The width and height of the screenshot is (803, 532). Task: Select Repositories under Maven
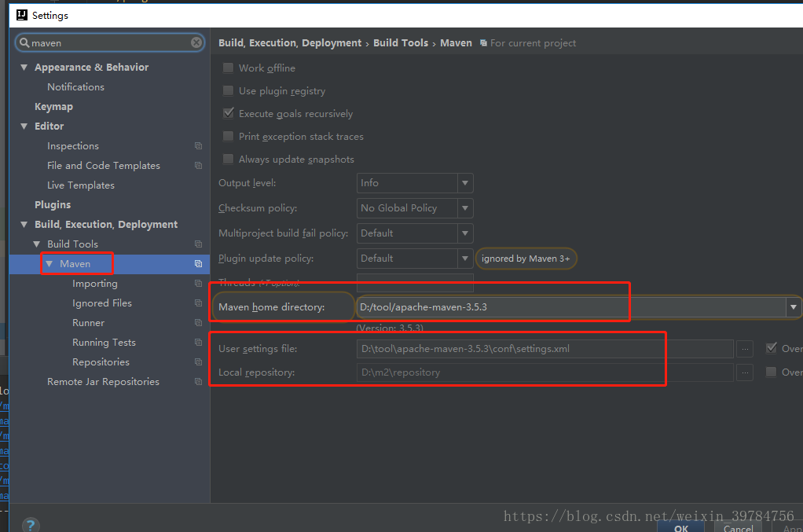[101, 362]
